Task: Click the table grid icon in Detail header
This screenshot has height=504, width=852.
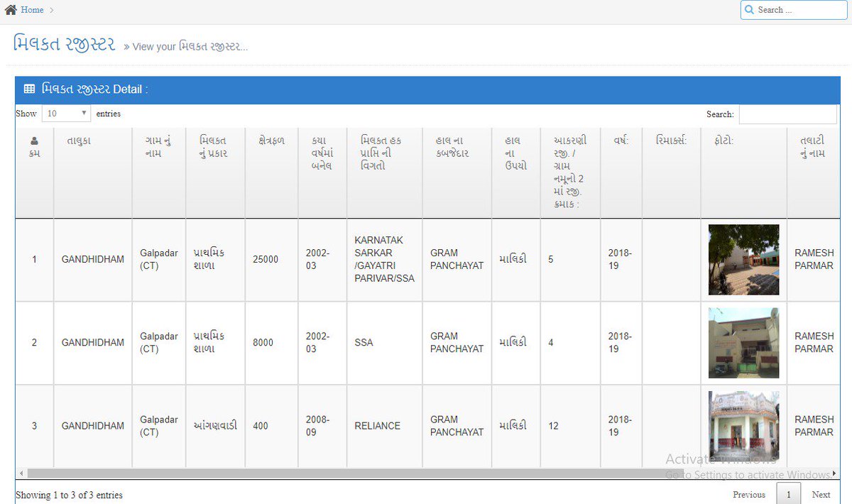Action: pyautogui.click(x=29, y=89)
